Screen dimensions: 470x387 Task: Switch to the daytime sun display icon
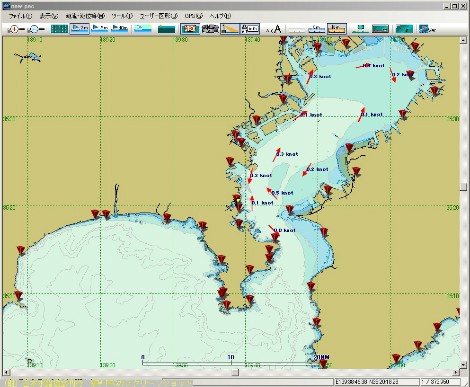click(x=143, y=29)
